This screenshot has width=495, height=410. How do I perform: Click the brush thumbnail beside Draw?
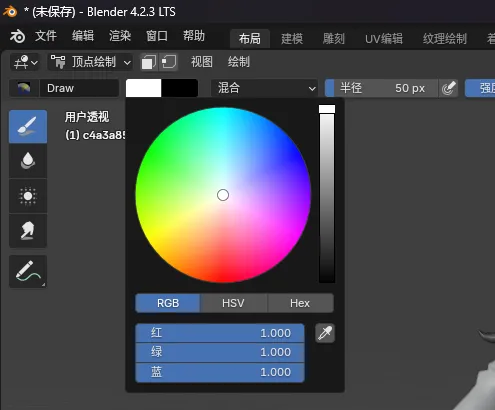pos(24,88)
